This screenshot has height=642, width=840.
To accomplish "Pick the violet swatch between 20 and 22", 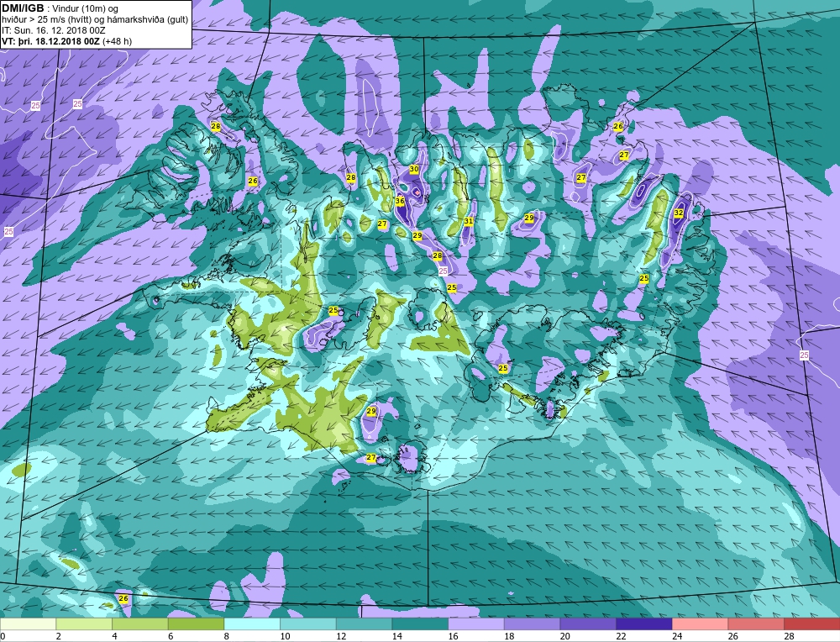I will pyautogui.click(x=588, y=624).
